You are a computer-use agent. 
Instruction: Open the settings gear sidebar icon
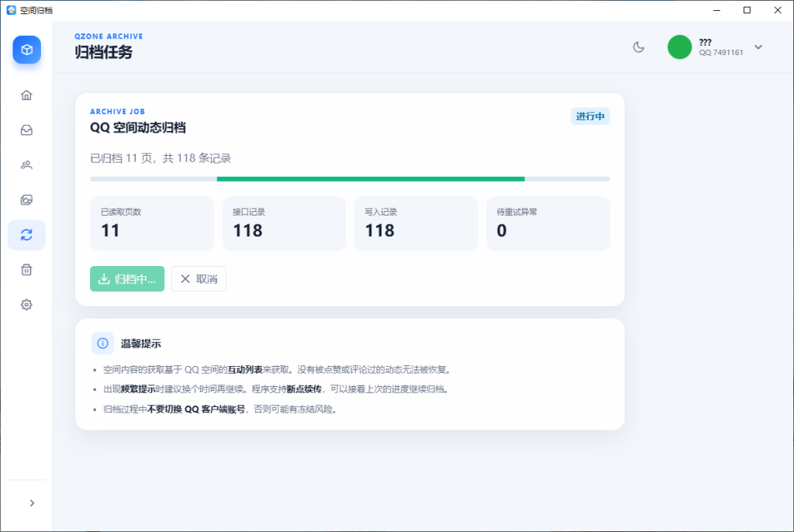coord(26,305)
